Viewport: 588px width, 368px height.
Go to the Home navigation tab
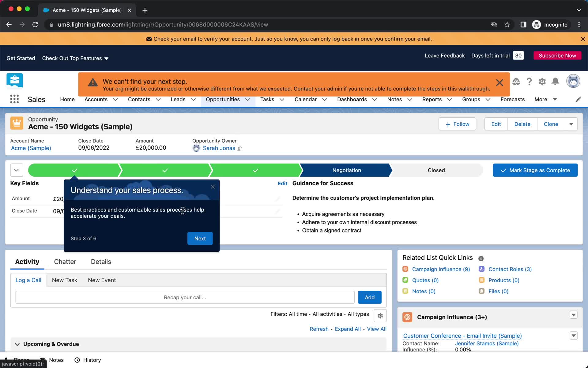[67, 99]
